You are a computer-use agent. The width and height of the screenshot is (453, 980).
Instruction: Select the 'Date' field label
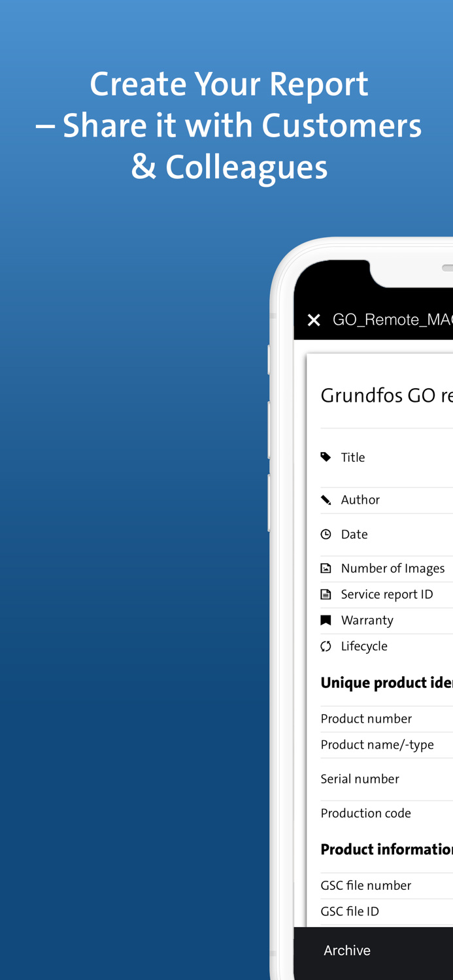354,534
